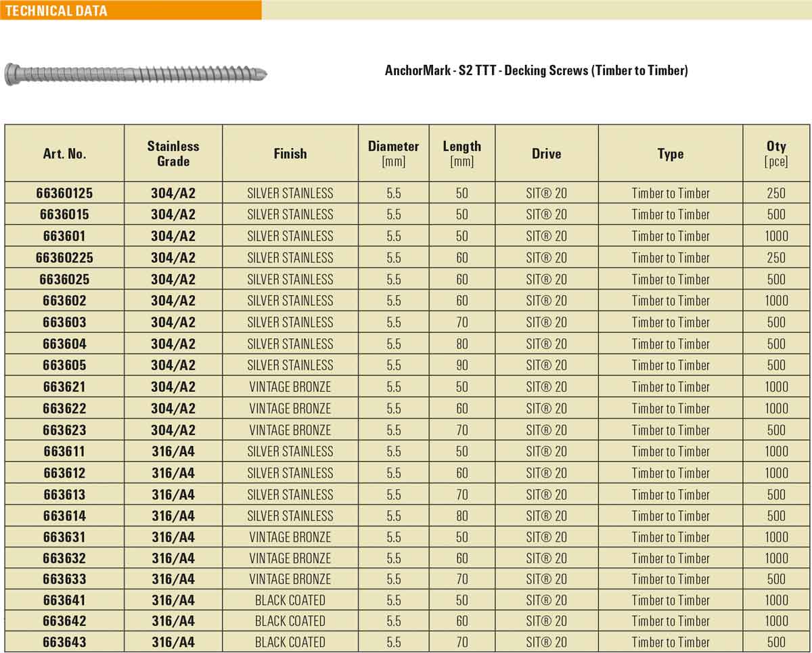Click the decking screw product image
The width and height of the screenshot is (812, 653).
click(135, 73)
